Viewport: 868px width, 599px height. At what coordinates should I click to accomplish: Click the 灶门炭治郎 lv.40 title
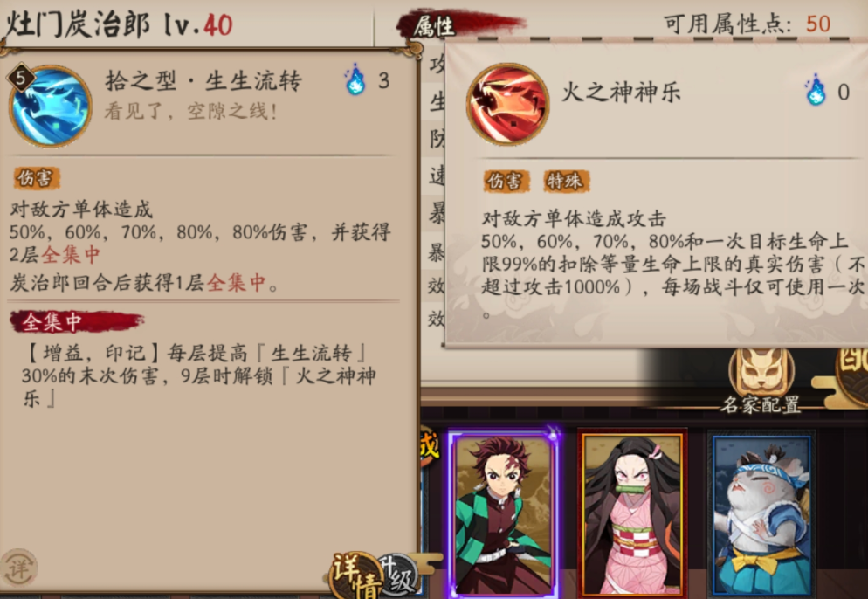tap(119, 25)
